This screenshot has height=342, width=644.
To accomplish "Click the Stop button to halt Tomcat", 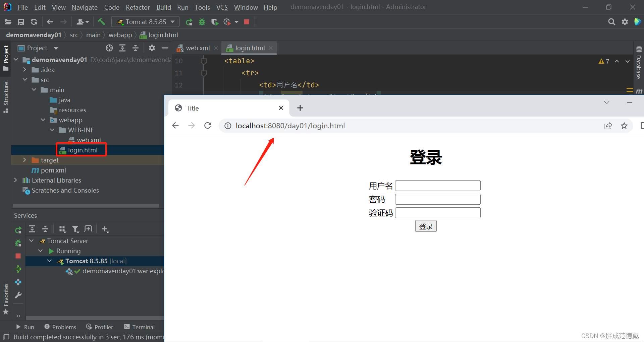I will coord(247,22).
